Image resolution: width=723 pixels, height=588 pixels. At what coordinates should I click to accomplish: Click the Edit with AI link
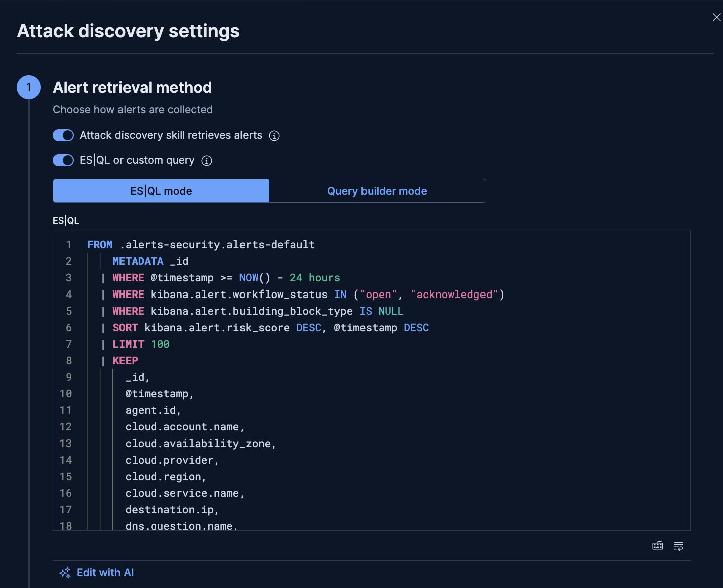(x=105, y=573)
